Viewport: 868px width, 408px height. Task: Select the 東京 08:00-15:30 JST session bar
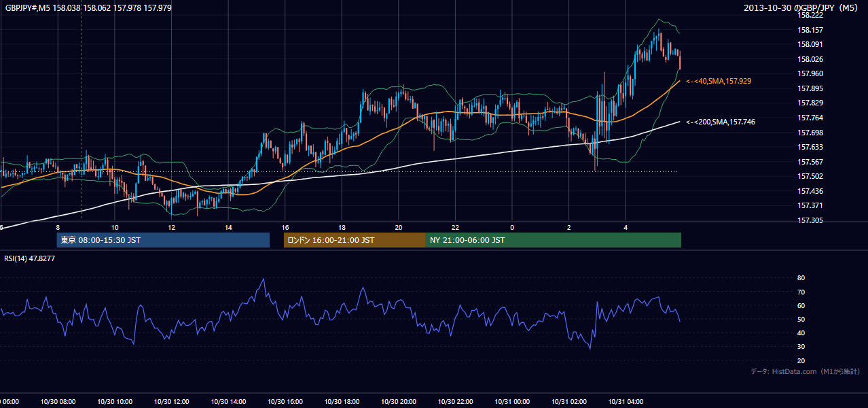[163, 240]
